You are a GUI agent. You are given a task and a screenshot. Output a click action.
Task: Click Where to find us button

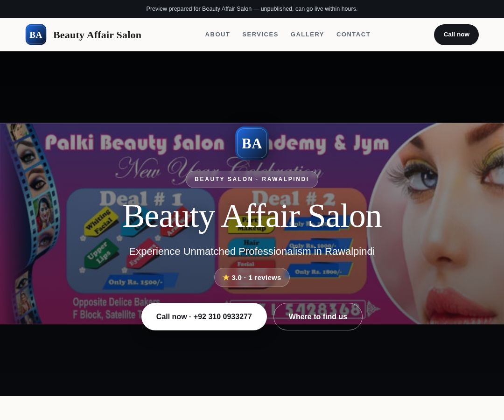click(318, 316)
